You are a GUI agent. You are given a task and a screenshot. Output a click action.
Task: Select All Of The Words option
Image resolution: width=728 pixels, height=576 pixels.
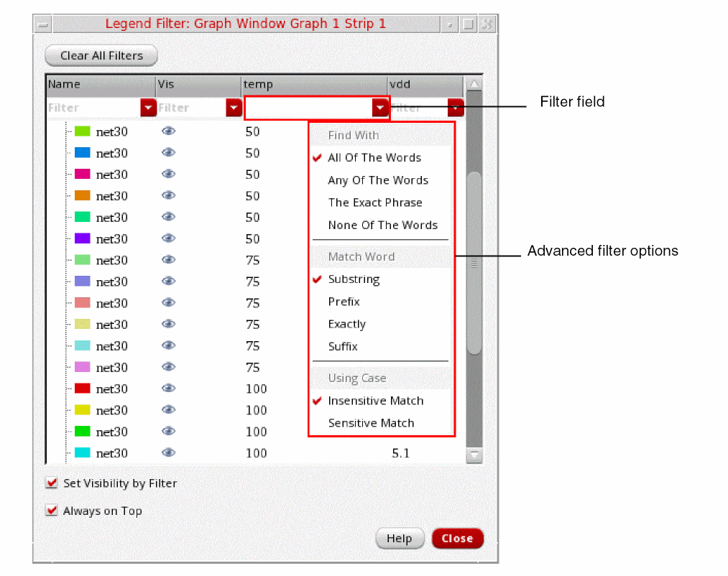click(x=374, y=158)
